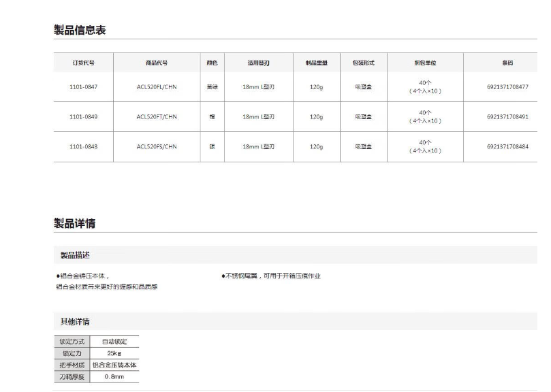Click product code ACL520FL/CHN
The image size is (551, 392).
point(157,87)
